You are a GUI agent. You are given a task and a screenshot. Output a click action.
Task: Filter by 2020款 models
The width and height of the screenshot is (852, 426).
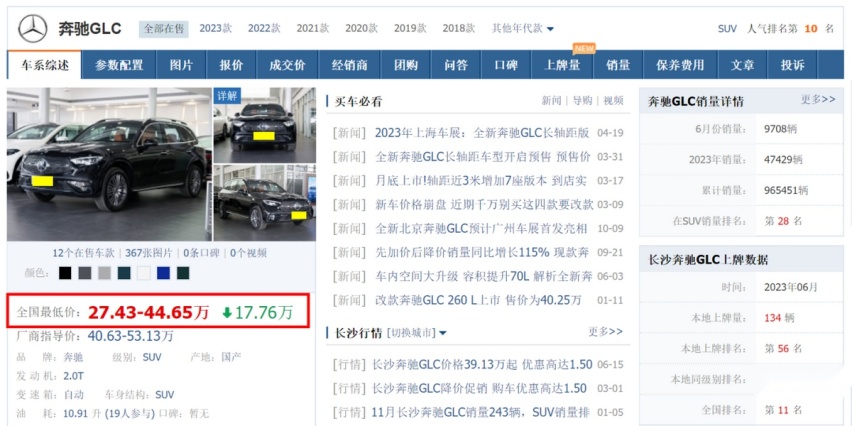pos(361,28)
